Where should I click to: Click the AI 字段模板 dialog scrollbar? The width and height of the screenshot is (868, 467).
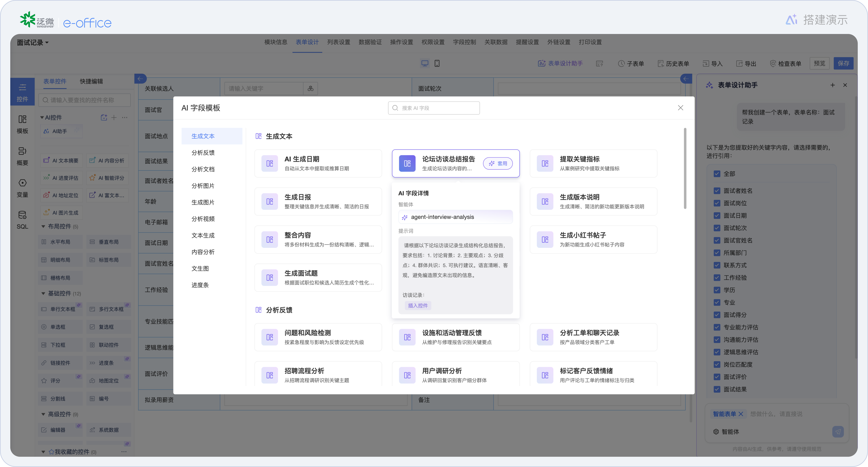[x=685, y=168]
